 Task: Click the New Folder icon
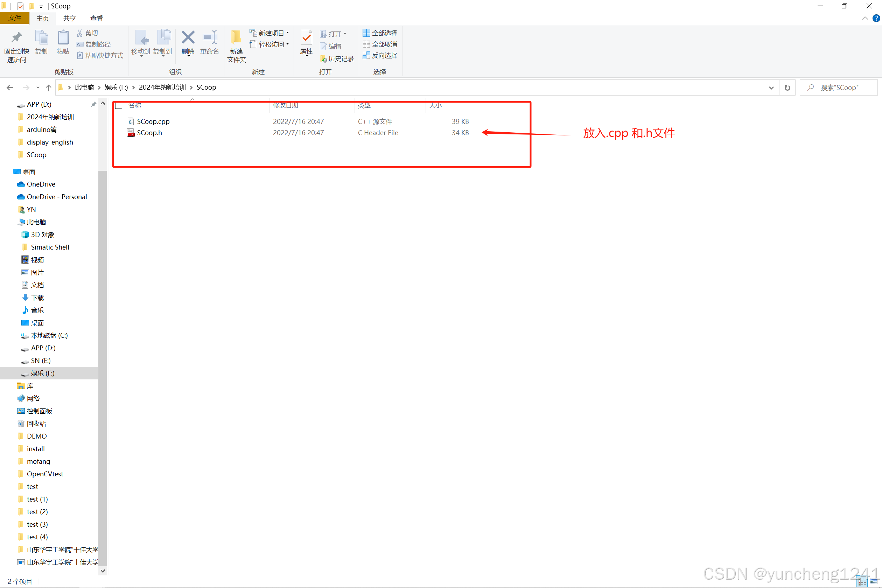click(236, 38)
